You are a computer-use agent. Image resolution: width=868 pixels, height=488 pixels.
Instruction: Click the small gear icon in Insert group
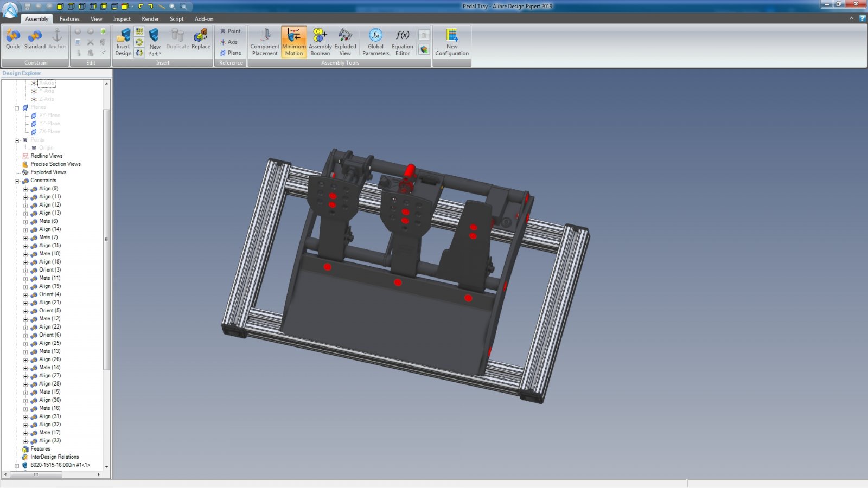[x=139, y=42]
